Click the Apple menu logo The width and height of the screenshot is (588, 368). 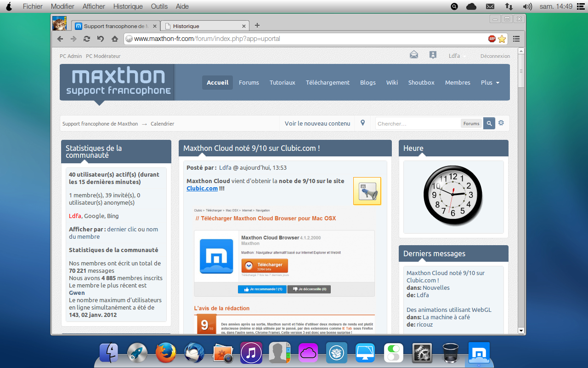click(9, 6)
